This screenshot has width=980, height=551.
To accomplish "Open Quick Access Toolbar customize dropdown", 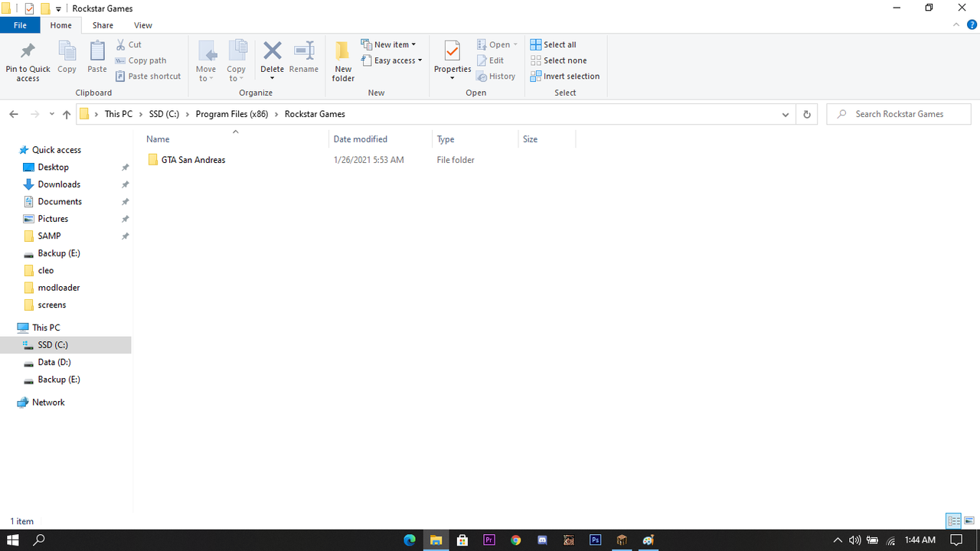I will point(58,8).
